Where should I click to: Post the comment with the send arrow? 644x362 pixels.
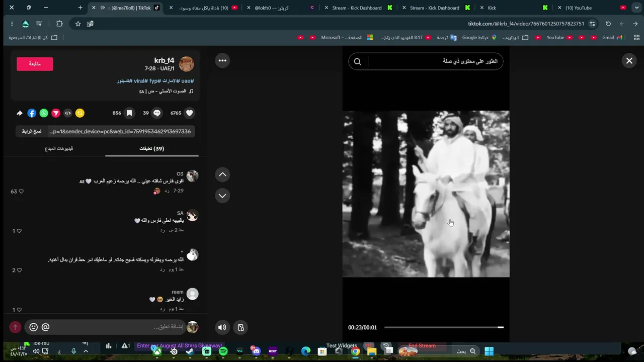click(x=15, y=327)
